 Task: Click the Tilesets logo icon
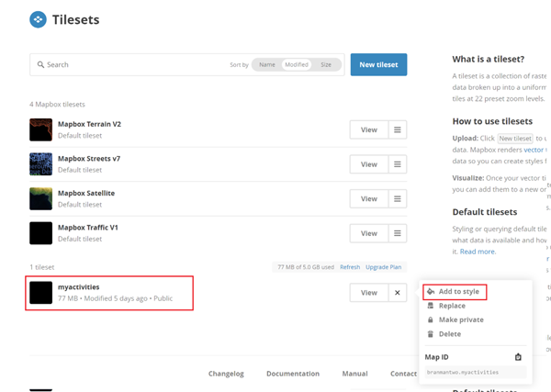click(x=38, y=19)
